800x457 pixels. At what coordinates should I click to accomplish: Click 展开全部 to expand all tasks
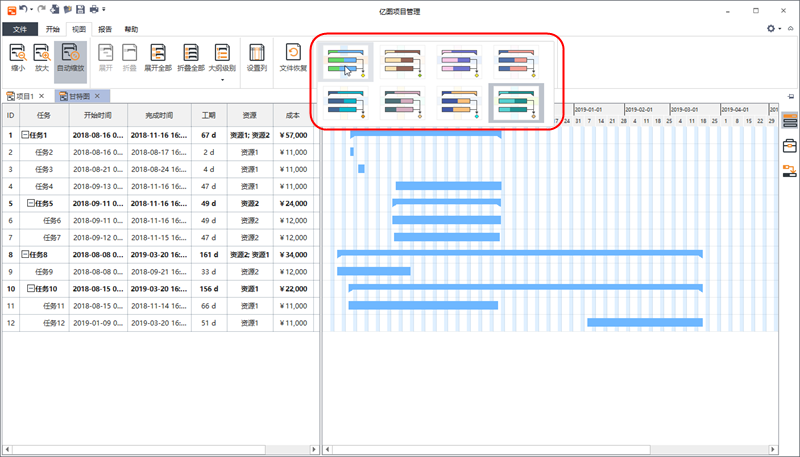pyautogui.click(x=158, y=57)
